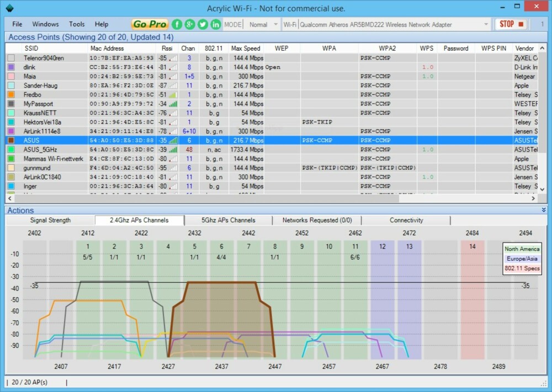This screenshot has height=392, width=552.
Task: Open the Windows menu
Action: [x=45, y=24]
